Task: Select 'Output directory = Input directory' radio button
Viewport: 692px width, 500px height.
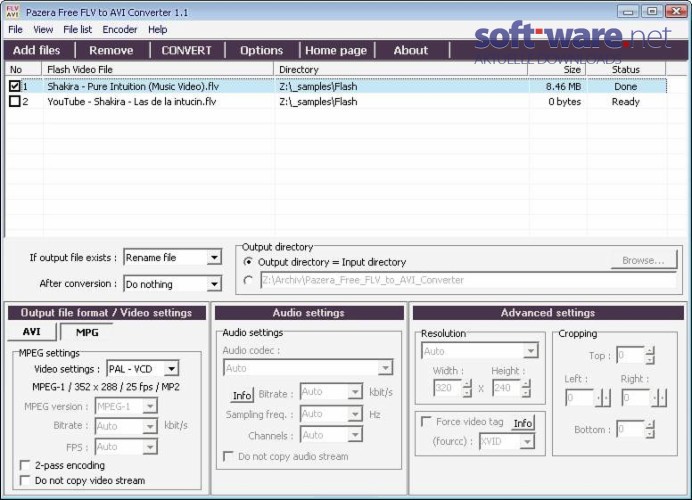Action: 248,262
